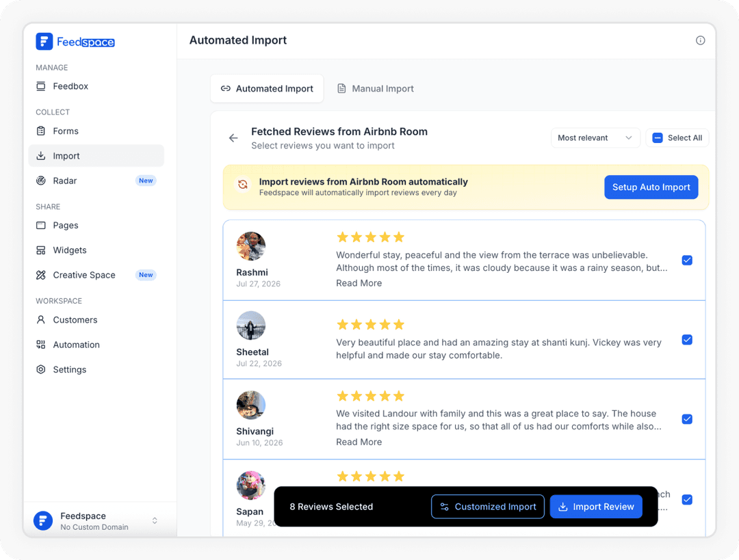
Task: Go back using the left arrow icon
Action: pyautogui.click(x=233, y=138)
